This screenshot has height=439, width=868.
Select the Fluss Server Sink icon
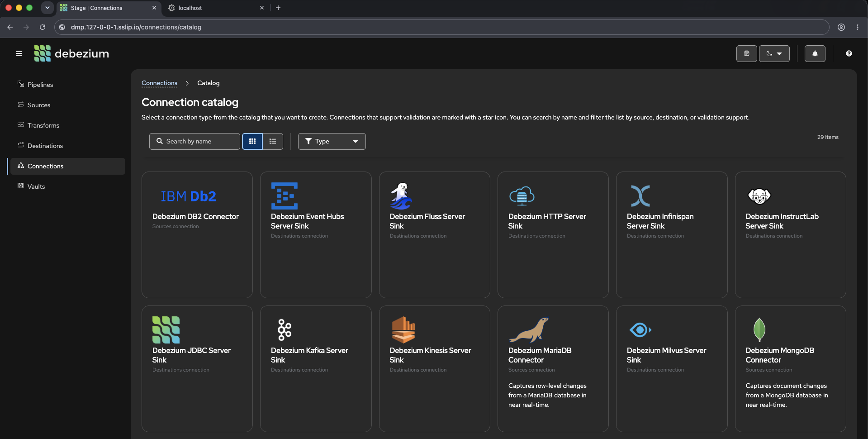401,196
